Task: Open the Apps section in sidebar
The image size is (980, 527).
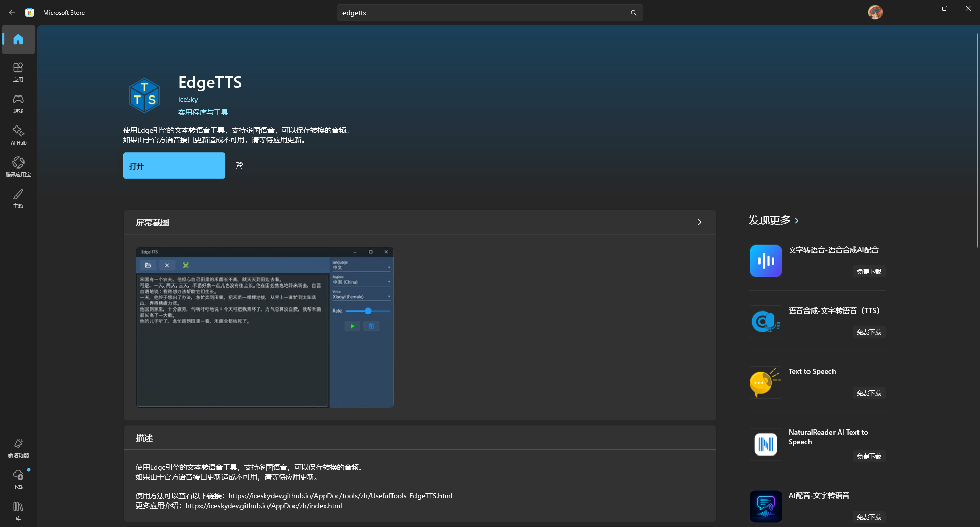Action: 18,71
